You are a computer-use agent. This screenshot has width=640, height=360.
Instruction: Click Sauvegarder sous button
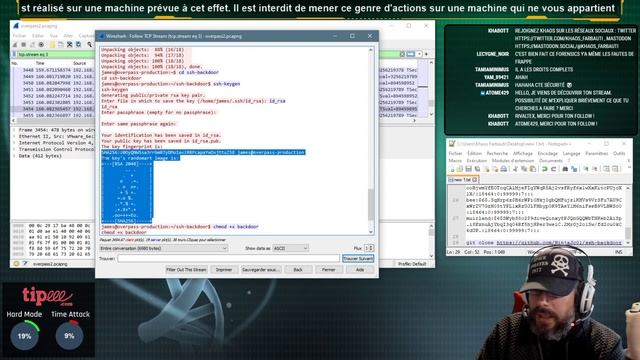tap(260, 270)
